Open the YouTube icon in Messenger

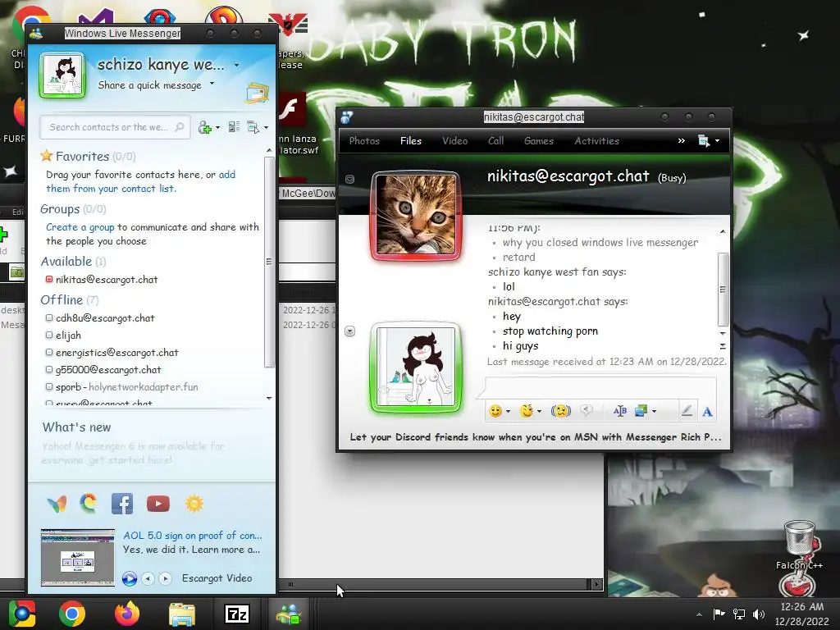[x=158, y=504]
